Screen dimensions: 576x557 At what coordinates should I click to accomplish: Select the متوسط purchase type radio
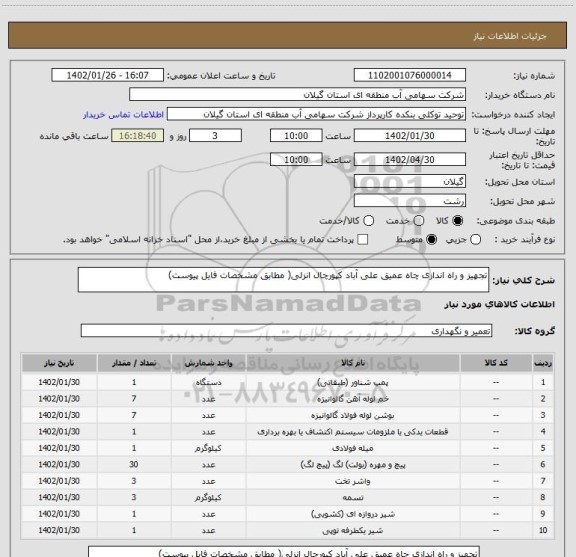click(431, 240)
